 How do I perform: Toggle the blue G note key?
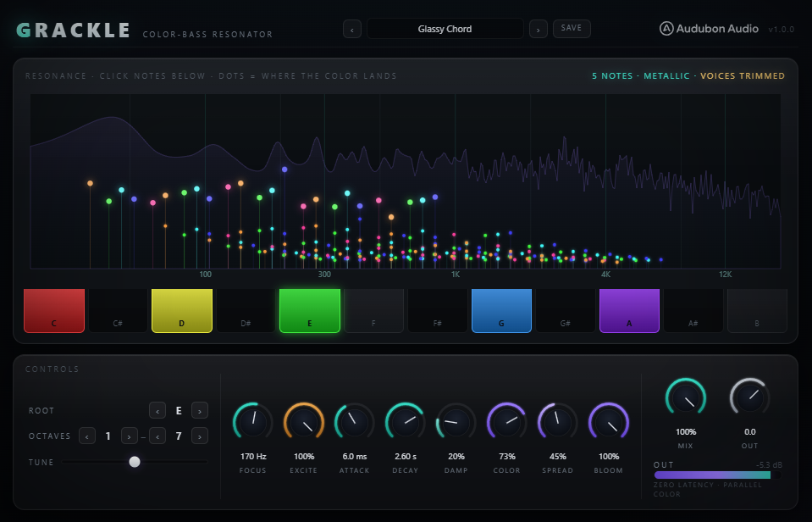(x=501, y=310)
